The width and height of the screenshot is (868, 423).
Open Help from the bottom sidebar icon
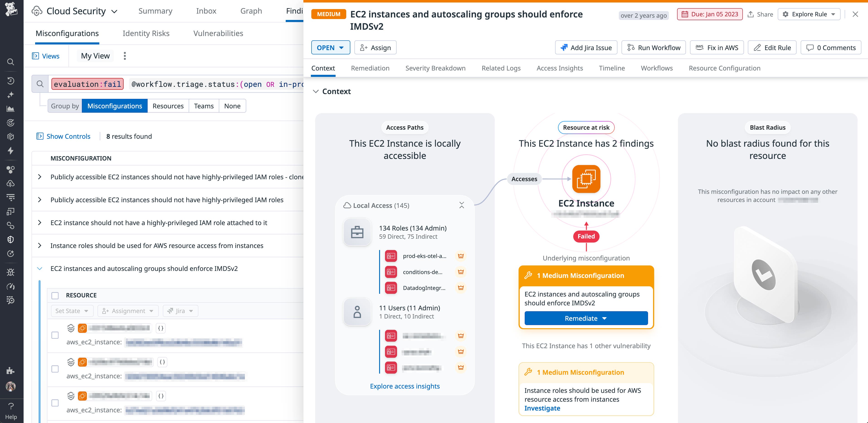[x=10, y=406]
